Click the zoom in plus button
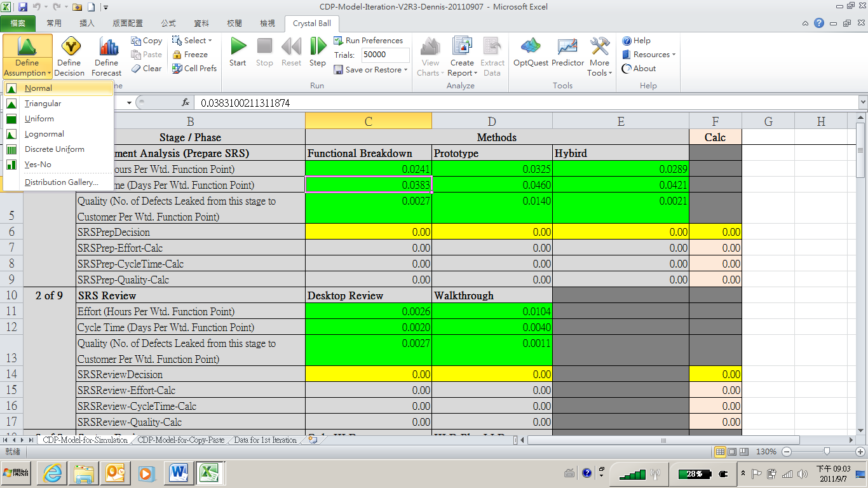 click(x=860, y=452)
